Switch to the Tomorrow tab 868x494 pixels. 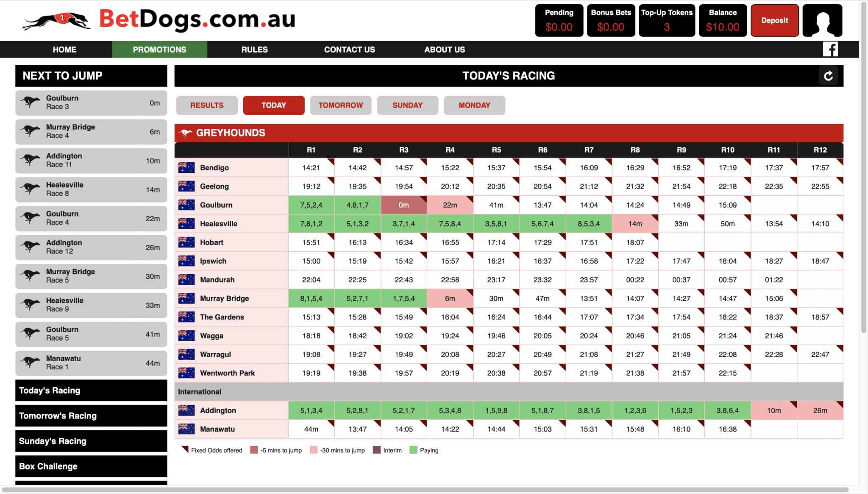pos(341,105)
